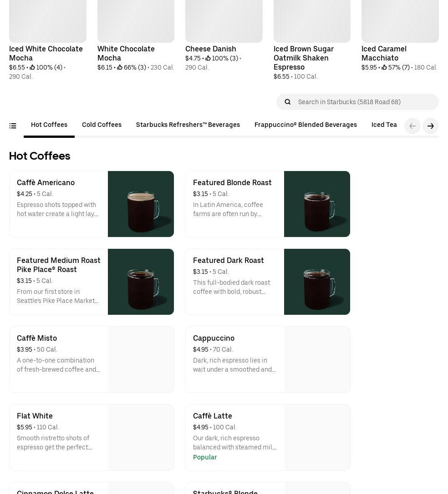Click thumbs-up rating on Cheese Danish
Image resolution: width=448 pixels, height=494 pixels.
[x=208, y=59]
